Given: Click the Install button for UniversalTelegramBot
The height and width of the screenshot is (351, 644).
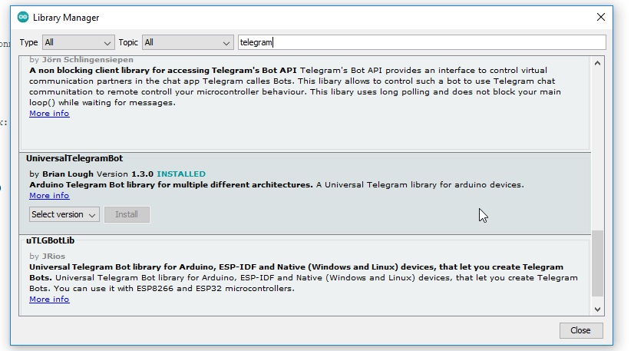Looking at the screenshot, I should [127, 214].
